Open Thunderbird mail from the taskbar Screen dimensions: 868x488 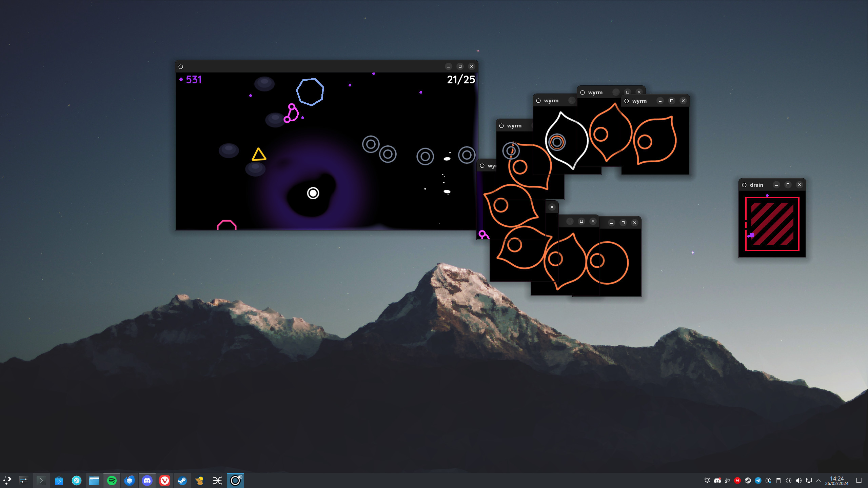tap(130, 481)
